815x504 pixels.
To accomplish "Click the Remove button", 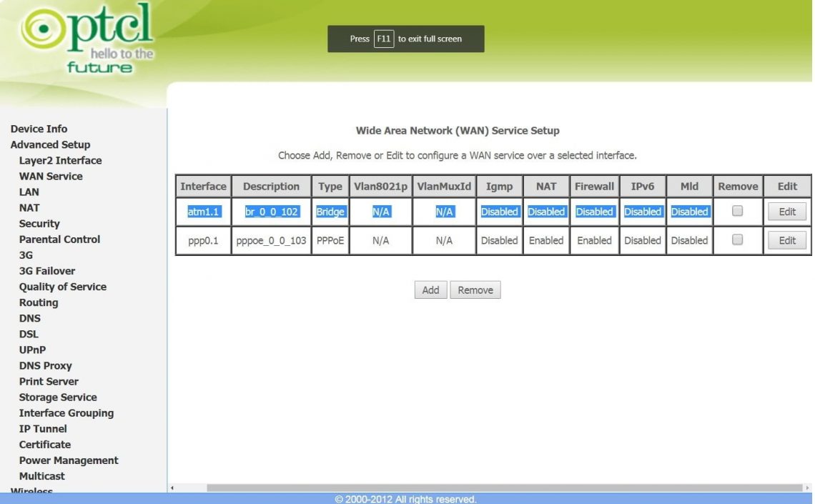I will (475, 290).
